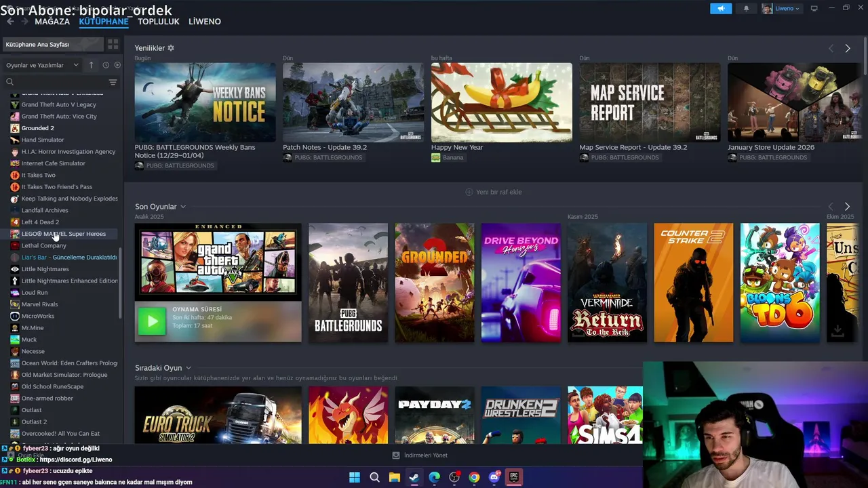
Task: Select Left 4 Dead 2 in list
Action: tap(40, 222)
